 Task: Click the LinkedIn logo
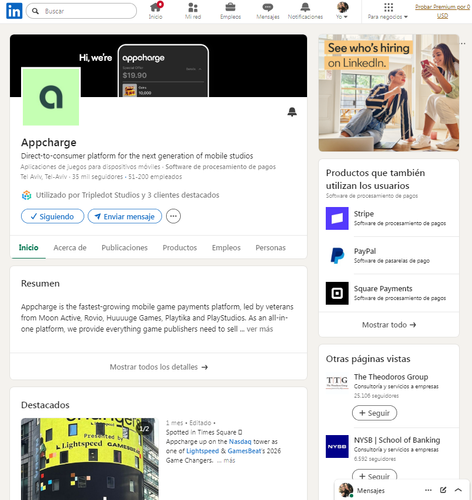pyautogui.click(x=14, y=11)
